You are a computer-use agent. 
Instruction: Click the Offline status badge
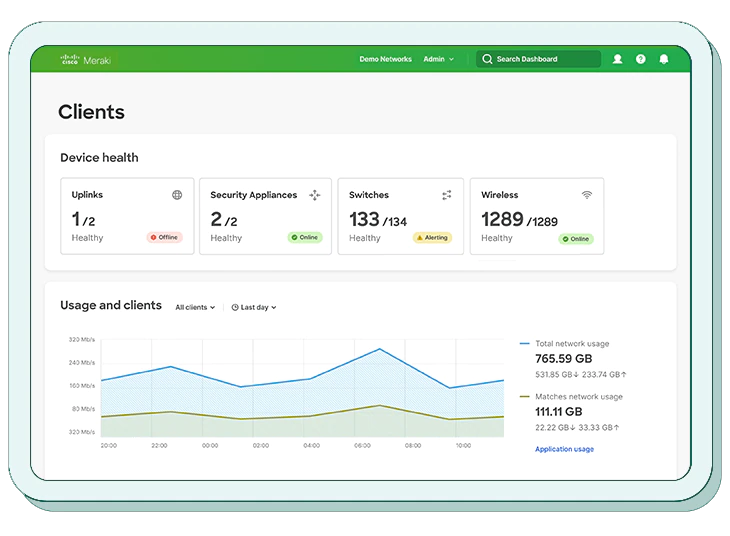165,238
